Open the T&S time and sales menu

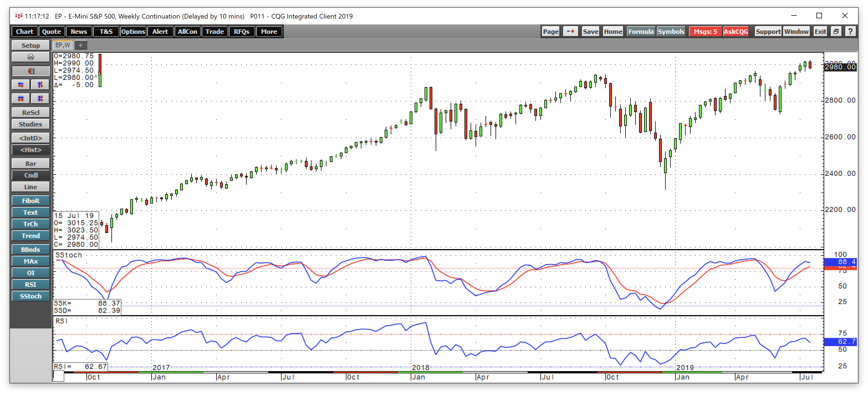pos(106,32)
